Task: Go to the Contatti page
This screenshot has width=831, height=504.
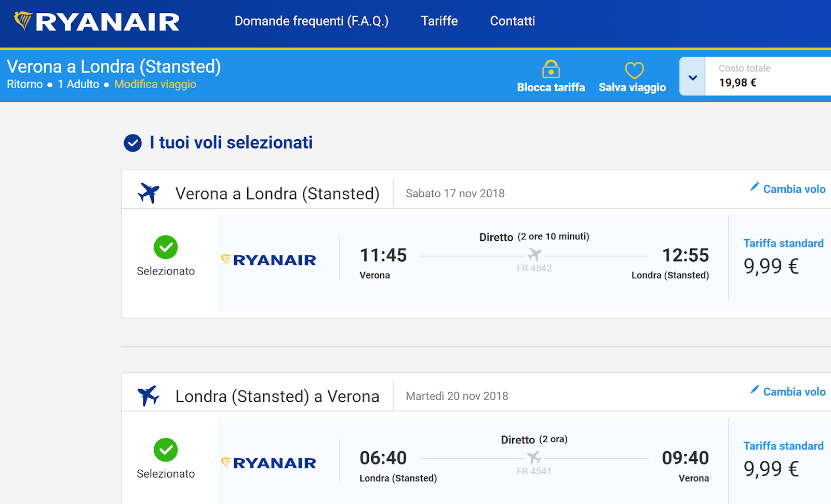Action: tap(513, 21)
